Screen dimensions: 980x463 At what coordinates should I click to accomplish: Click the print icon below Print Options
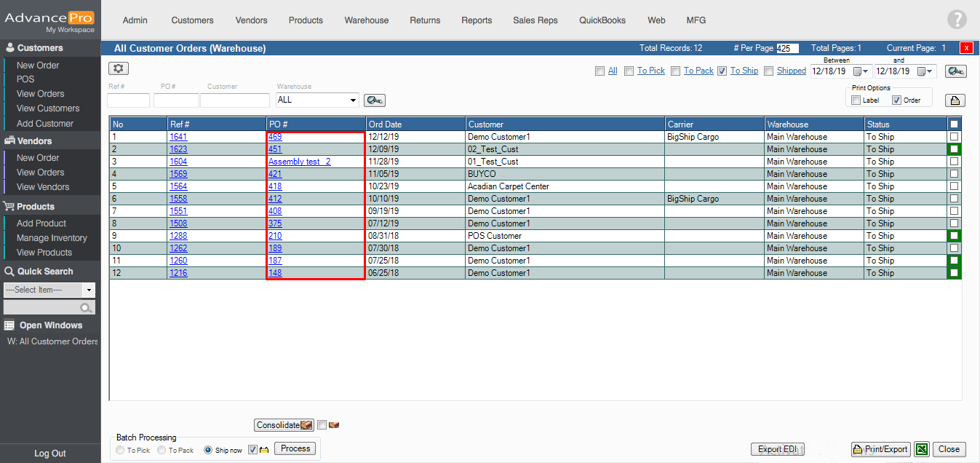pos(955,100)
